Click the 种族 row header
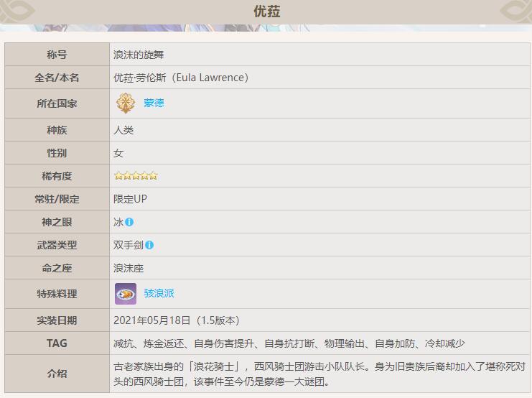532x398 pixels. [x=57, y=130]
